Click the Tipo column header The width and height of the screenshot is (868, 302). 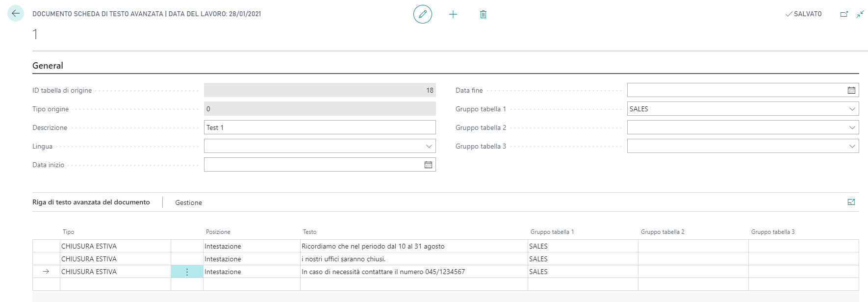tap(68, 232)
